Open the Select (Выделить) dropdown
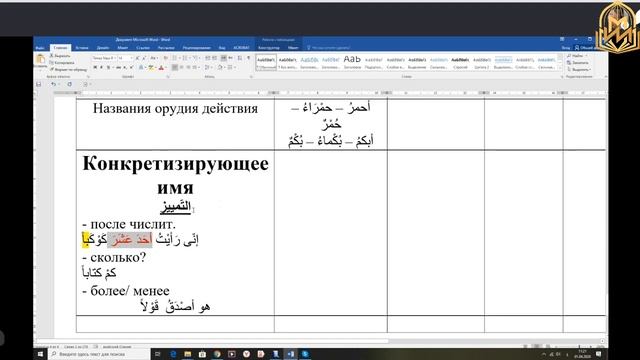This screenshot has width=640, height=360. tap(579, 69)
